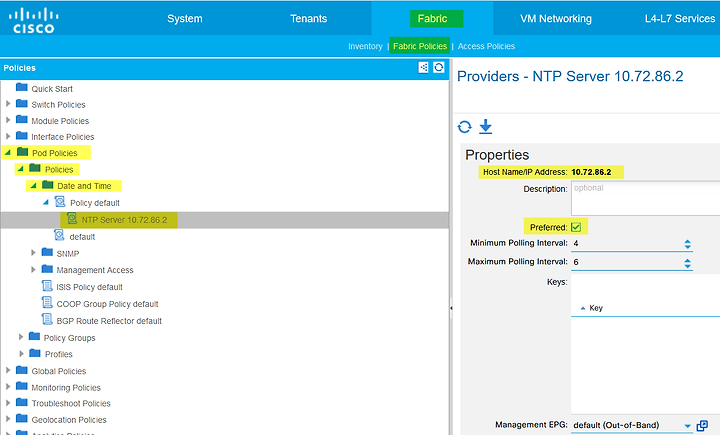Go to the Inventory submenu
Image resolution: width=720 pixels, height=435 pixels.
pos(365,46)
